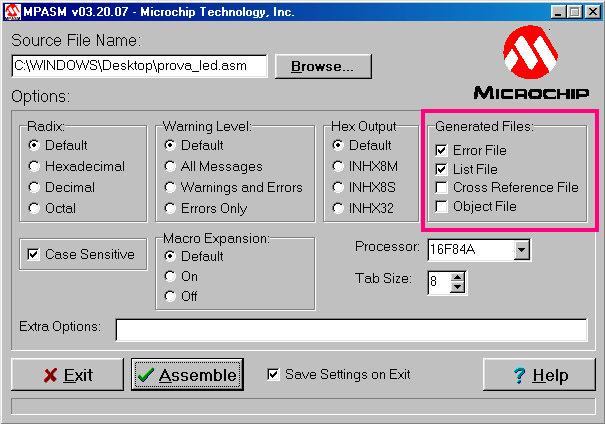Uncheck the Error File checkbox

pos(441,150)
